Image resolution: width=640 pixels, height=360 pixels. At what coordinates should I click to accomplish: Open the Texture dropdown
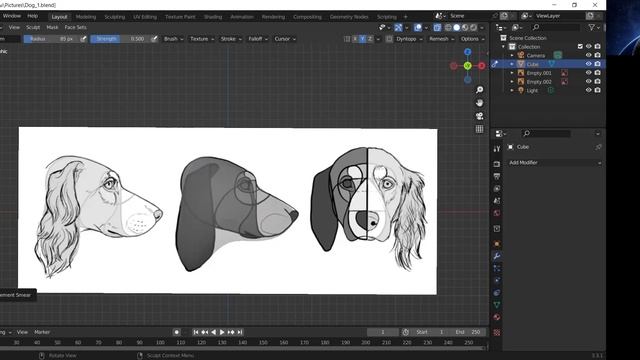pos(202,39)
